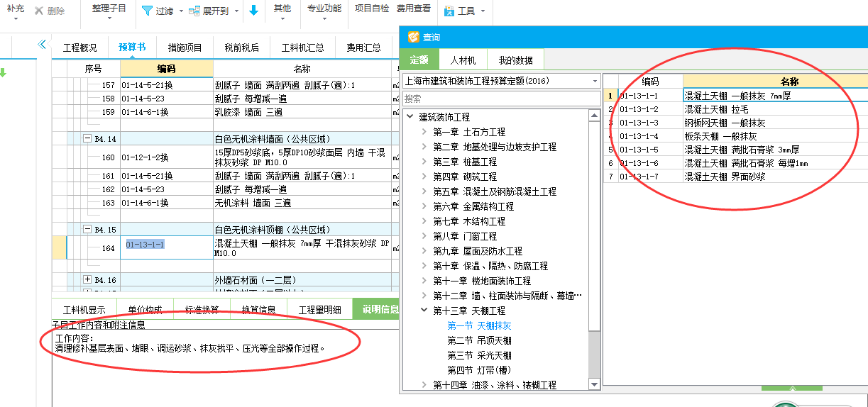Switch to 预算书 tab
The height and width of the screenshot is (407, 868).
tap(132, 48)
